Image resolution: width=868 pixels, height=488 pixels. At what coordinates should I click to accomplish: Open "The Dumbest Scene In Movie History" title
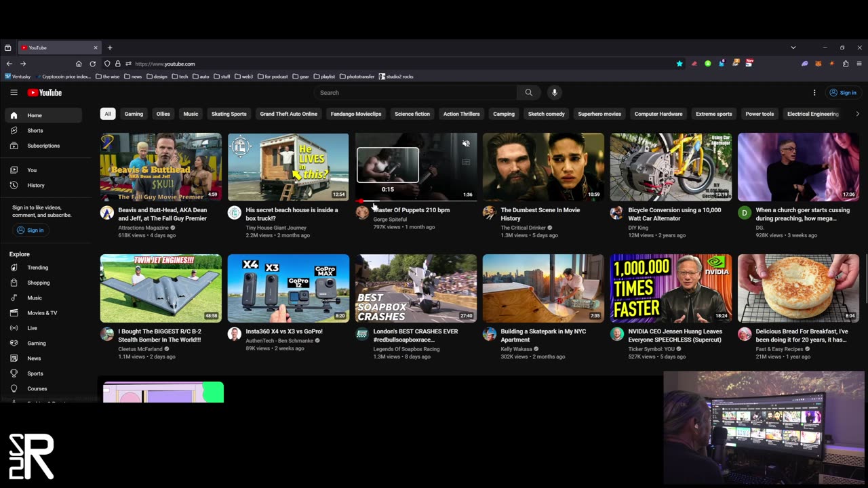[x=540, y=214]
